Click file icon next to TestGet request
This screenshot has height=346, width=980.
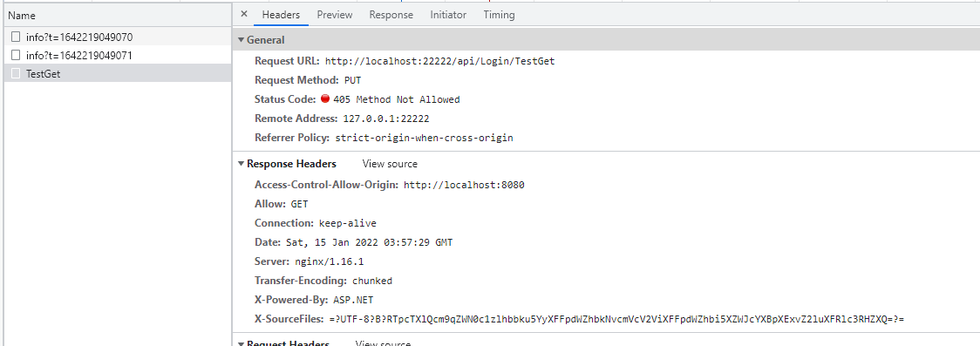click(x=16, y=74)
